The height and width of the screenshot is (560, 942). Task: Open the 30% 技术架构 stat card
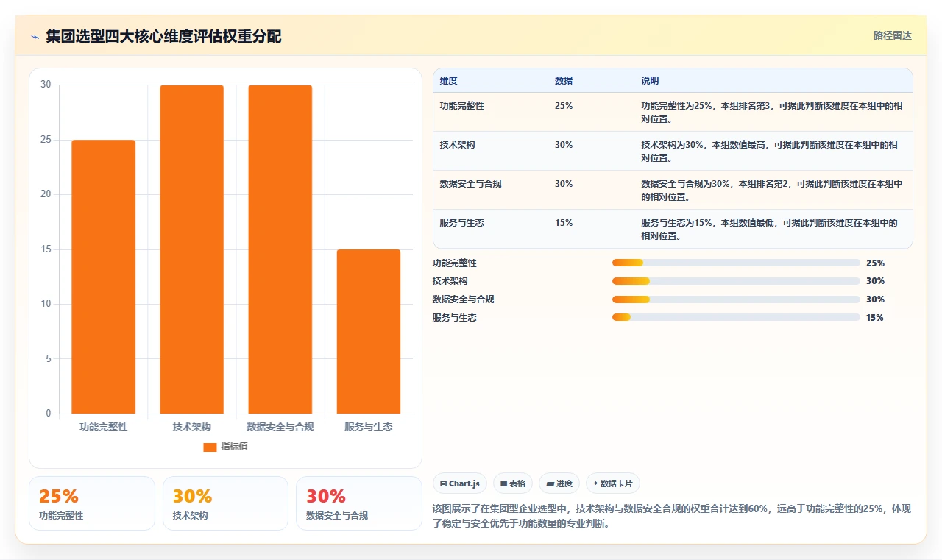tap(225, 503)
